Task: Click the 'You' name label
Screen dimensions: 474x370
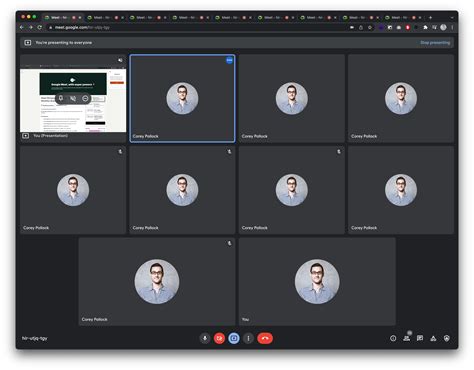Action: tap(245, 319)
